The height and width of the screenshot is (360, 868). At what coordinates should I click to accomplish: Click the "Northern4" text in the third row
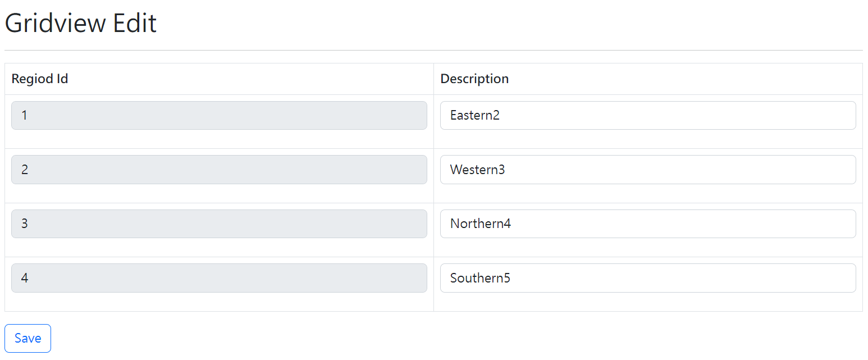[x=481, y=224]
